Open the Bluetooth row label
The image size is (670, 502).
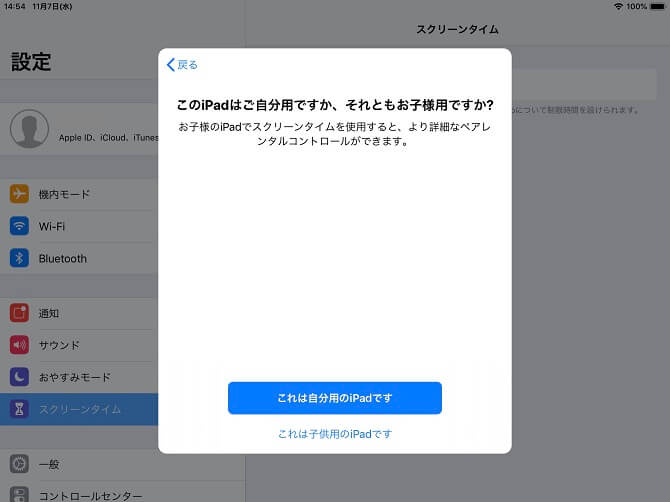[63, 258]
